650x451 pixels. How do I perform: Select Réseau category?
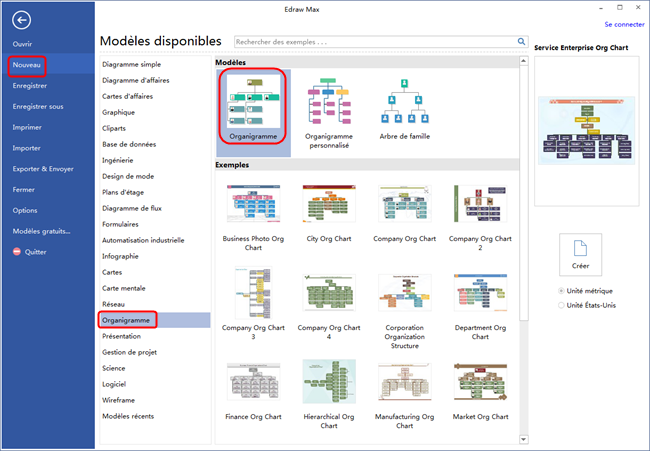113,304
